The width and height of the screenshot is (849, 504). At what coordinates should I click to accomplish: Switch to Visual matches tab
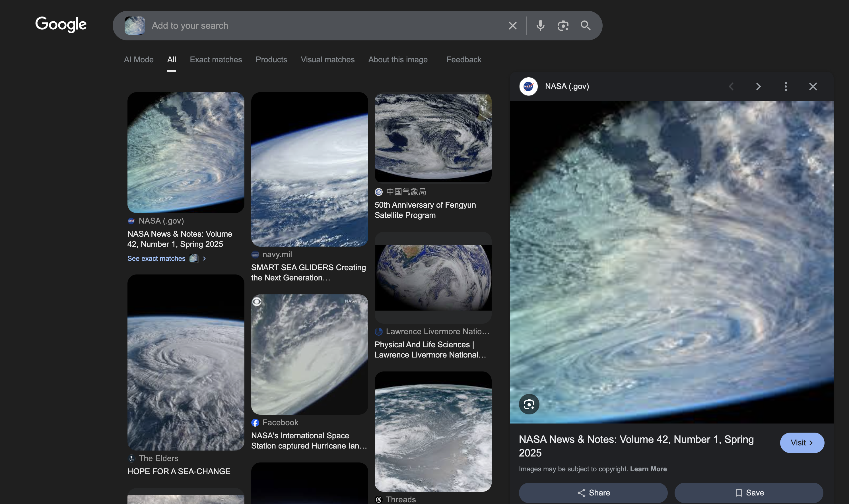pyautogui.click(x=327, y=59)
